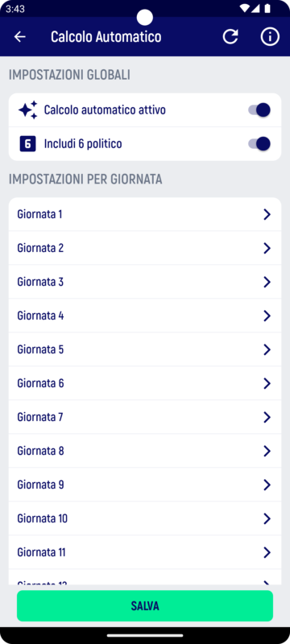Screen dimensions: 290x644
Task: Click the green SALVA button
Action: [x=145, y=606]
